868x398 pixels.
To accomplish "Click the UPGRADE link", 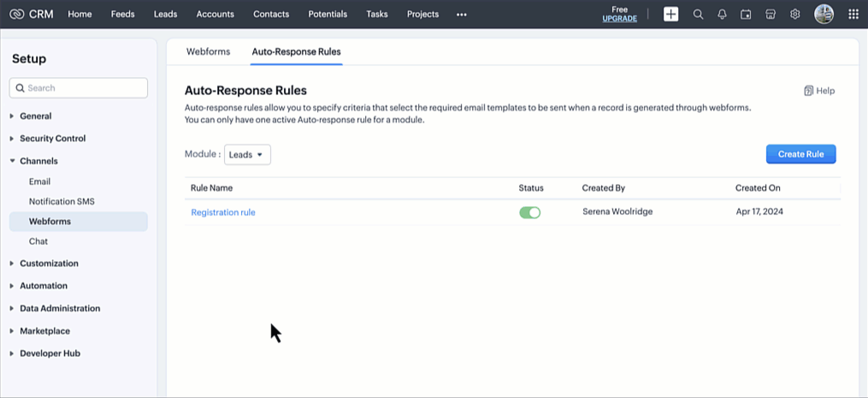I will pos(619,19).
